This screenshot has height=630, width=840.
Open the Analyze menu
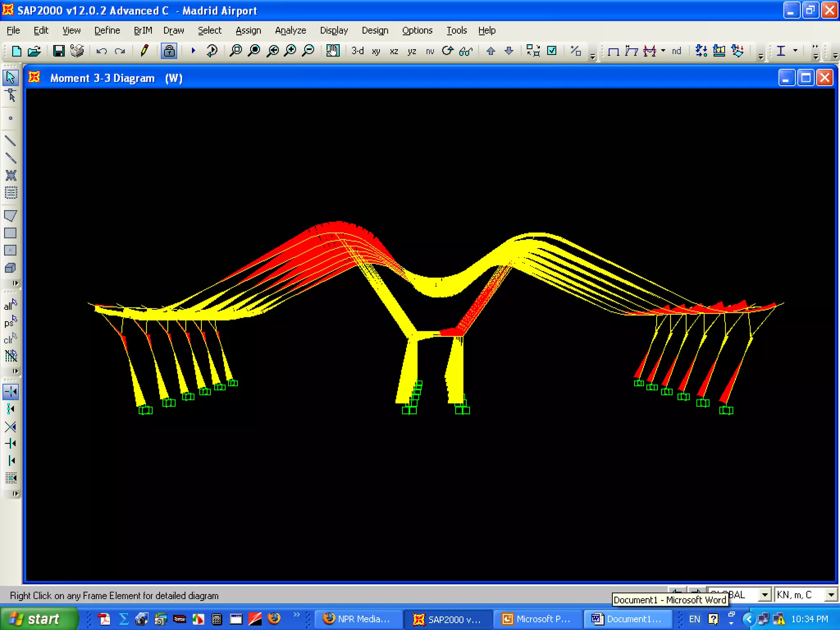click(290, 30)
